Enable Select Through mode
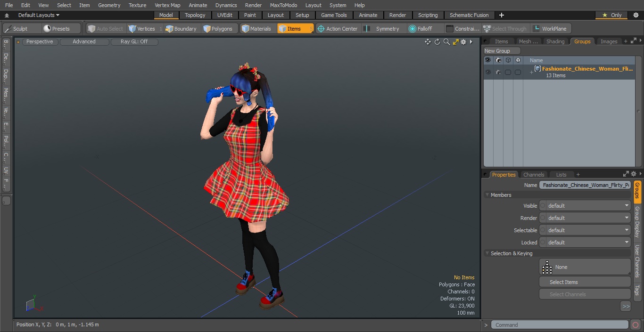The height and width of the screenshot is (332, 644). tap(505, 29)
